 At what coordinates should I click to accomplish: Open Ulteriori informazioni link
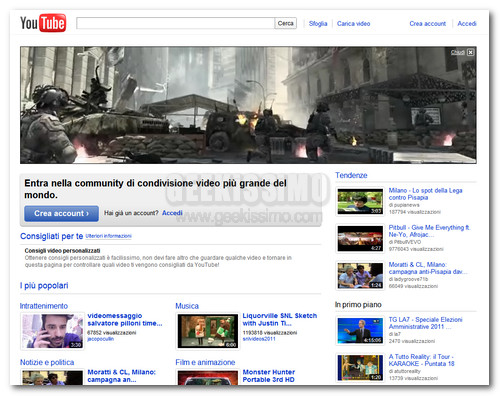pos(109,236)
